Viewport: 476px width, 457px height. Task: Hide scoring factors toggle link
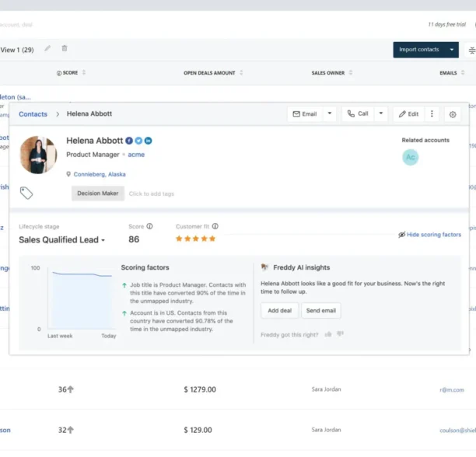click(430, 235)
